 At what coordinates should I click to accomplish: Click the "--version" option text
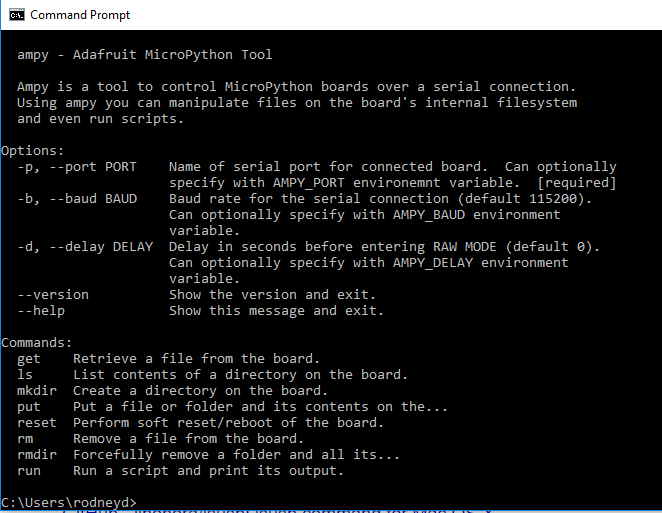[52, 294]
